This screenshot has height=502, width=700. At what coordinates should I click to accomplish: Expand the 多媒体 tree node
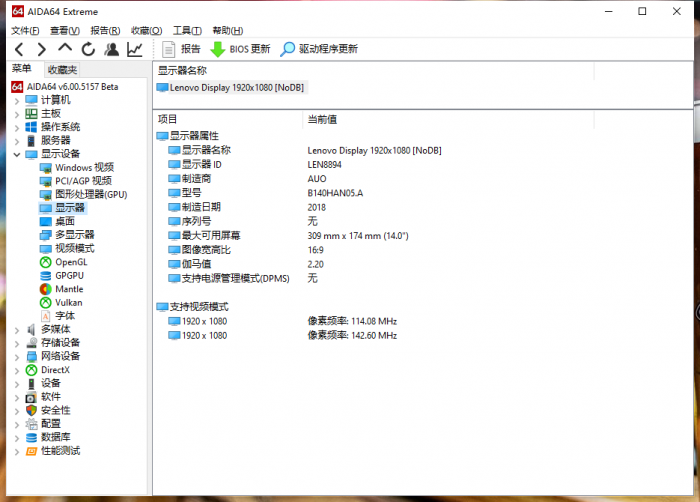point(16,329)
